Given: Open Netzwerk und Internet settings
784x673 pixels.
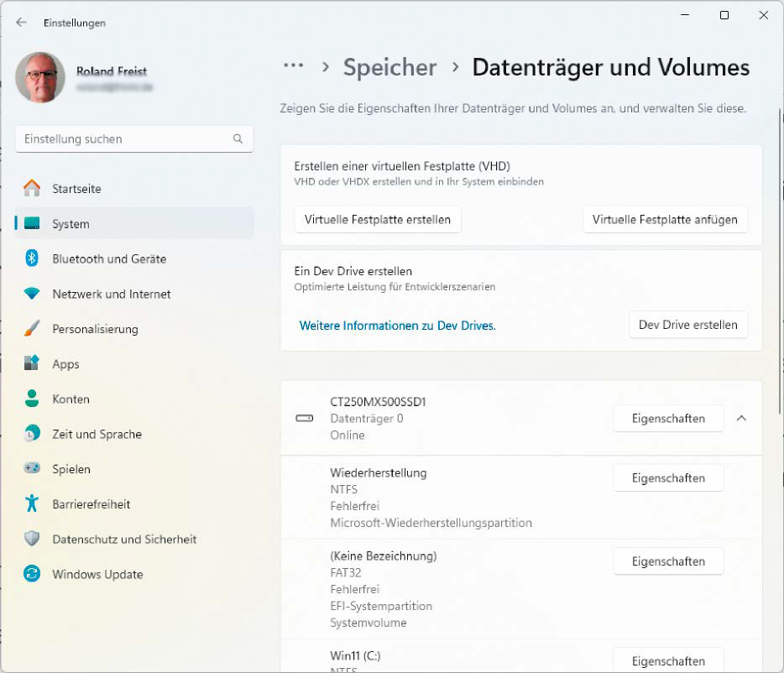Looking at the screenshot, I should pos(134,294).
